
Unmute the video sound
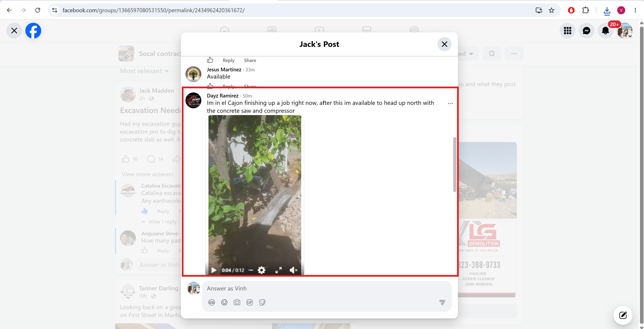point(293,270)
